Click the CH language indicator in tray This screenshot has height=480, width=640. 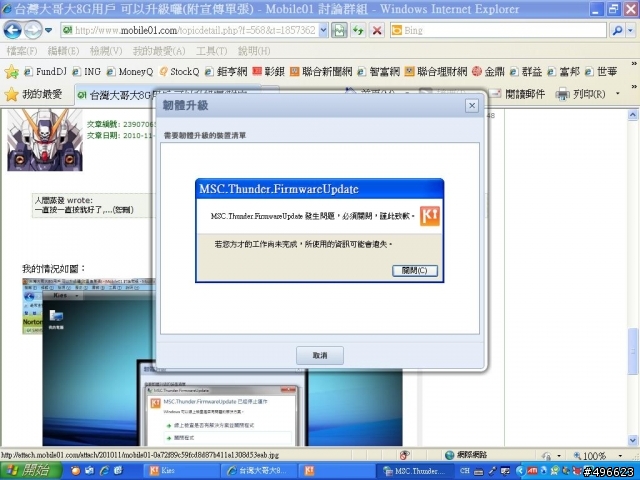465,471
